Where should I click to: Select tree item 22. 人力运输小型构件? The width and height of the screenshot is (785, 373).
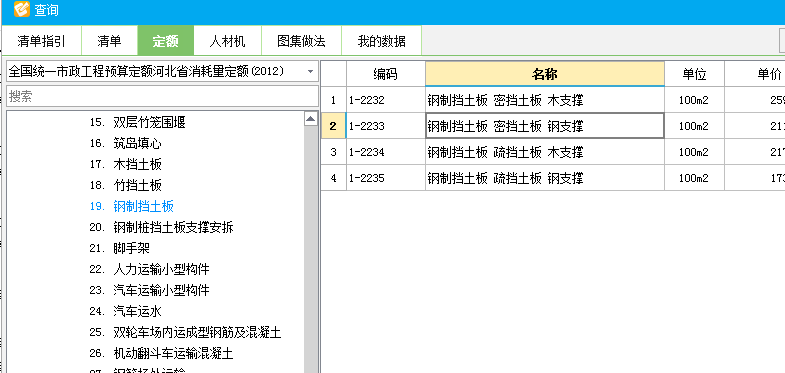click(x=149, y=269)
